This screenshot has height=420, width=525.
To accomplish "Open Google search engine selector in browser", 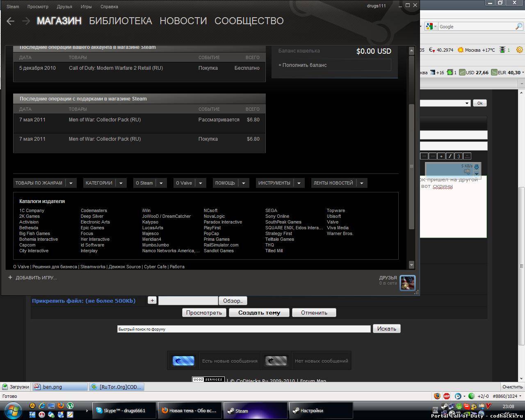I will coord(431,27).
